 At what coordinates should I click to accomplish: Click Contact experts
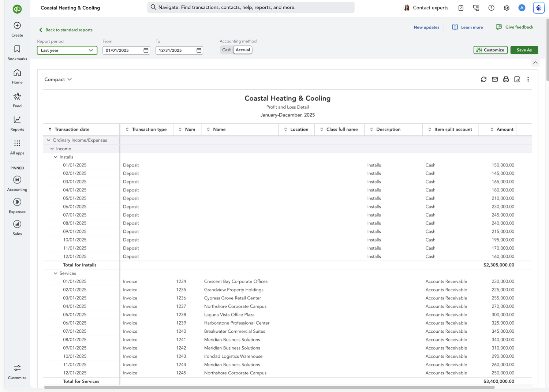pos(426,8)
